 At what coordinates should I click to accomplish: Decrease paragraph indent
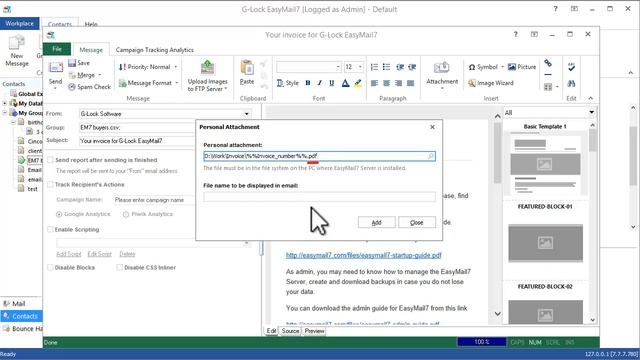click(400, 67)
